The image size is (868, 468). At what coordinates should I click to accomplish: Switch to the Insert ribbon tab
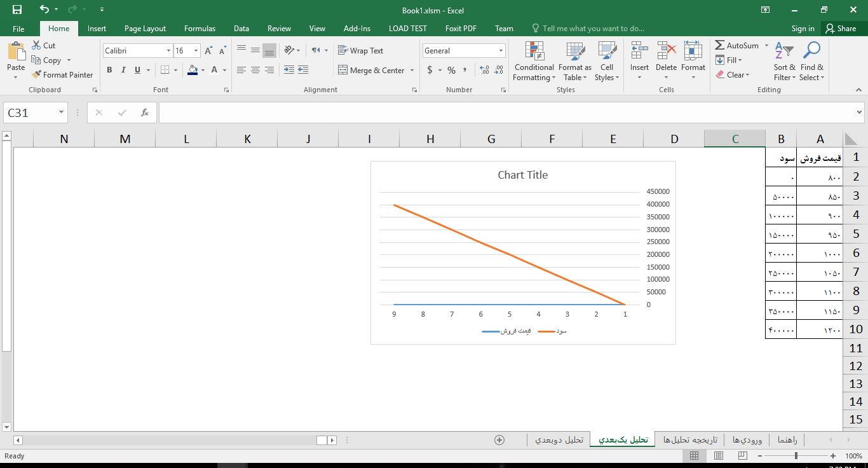click(97, 29)
